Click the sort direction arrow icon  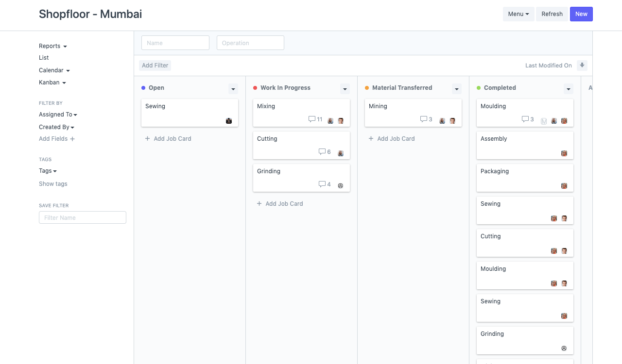click(582, 66)
